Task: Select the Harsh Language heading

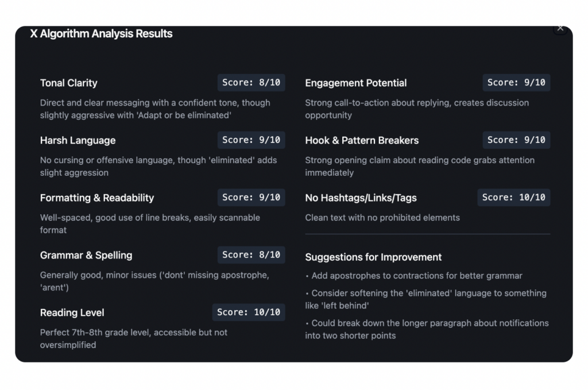Action: click(x=78, y=141)
